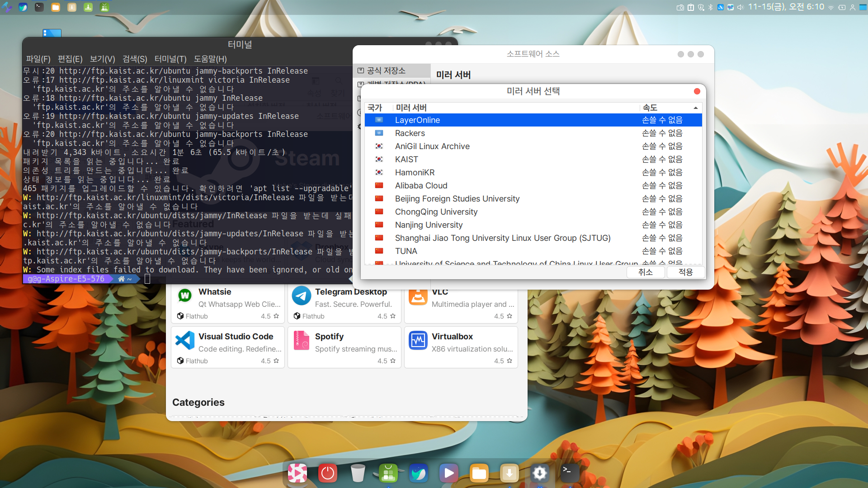Open the 터미널(T) menu in the terminal

coord(170,59)
